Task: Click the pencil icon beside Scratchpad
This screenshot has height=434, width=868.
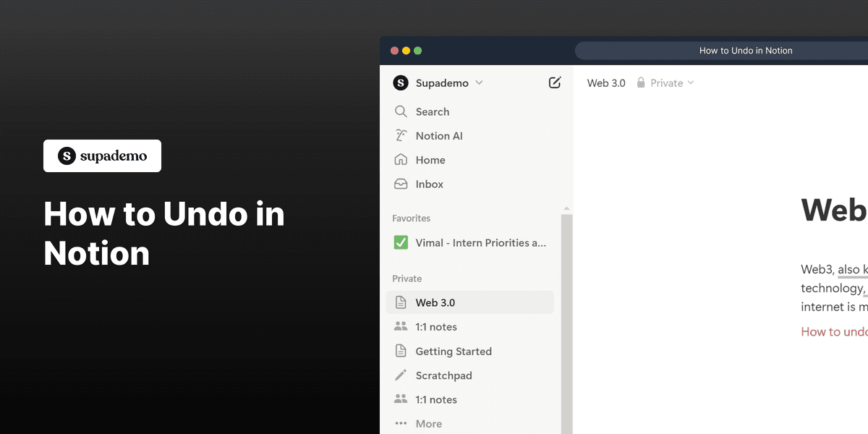Action: [x=401, y=375]
